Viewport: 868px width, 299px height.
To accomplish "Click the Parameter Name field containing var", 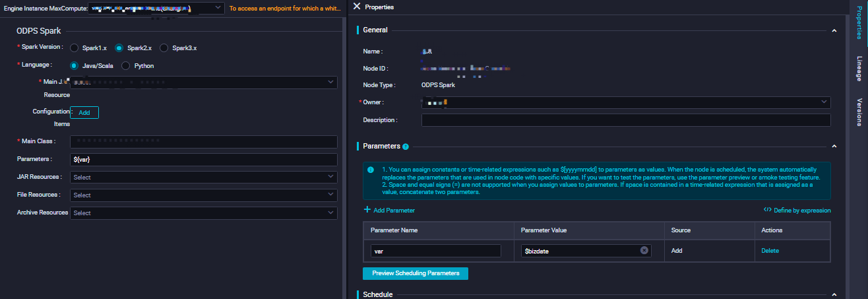I will 435,251.
